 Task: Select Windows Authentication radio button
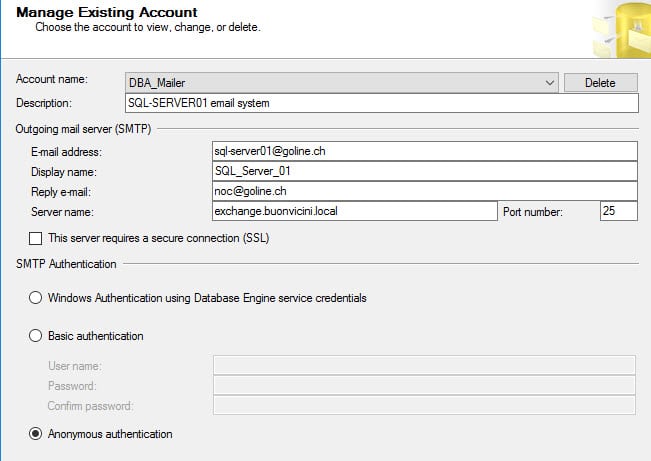(35, 298)
